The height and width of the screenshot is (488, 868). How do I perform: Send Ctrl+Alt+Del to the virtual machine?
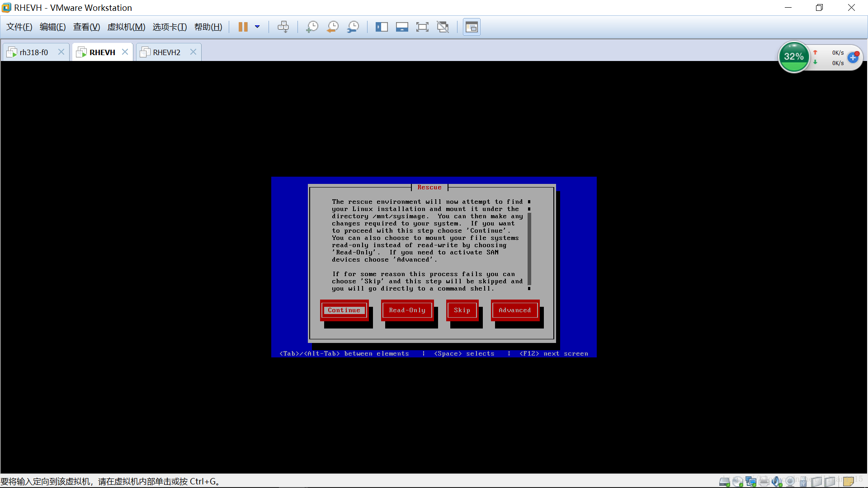283,27
